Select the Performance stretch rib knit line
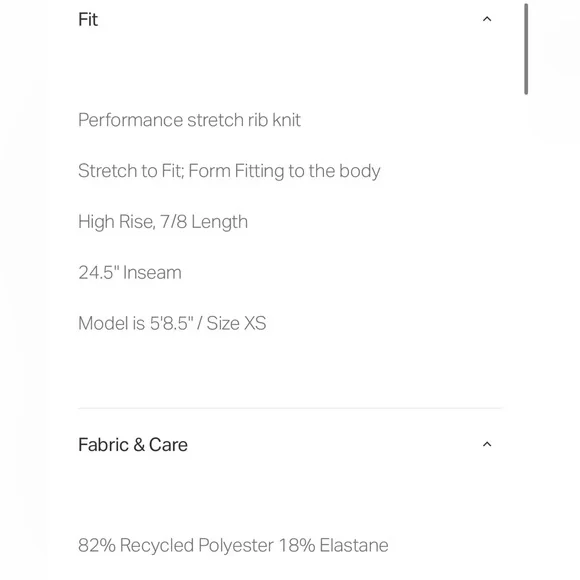 (189, 120)
